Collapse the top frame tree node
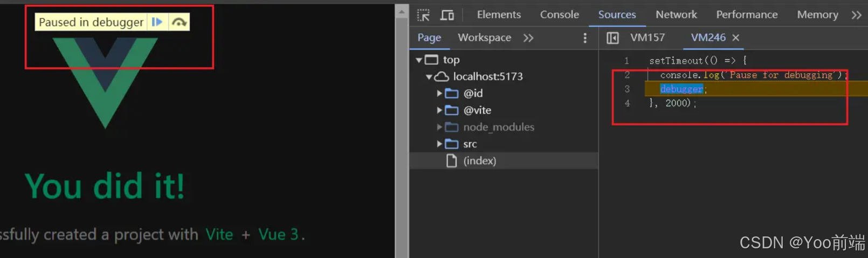Image resolution: width=868 pixels, height=258 pixels. (x=419, y=60)
